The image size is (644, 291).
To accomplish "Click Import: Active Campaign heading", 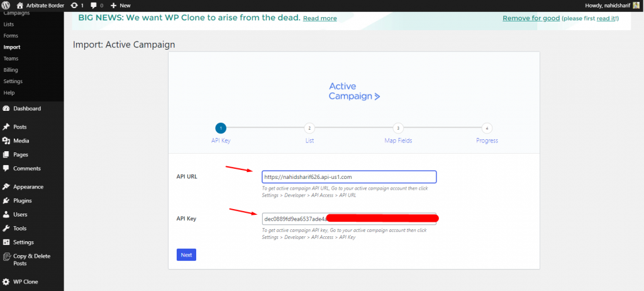I will coord(124,45).
